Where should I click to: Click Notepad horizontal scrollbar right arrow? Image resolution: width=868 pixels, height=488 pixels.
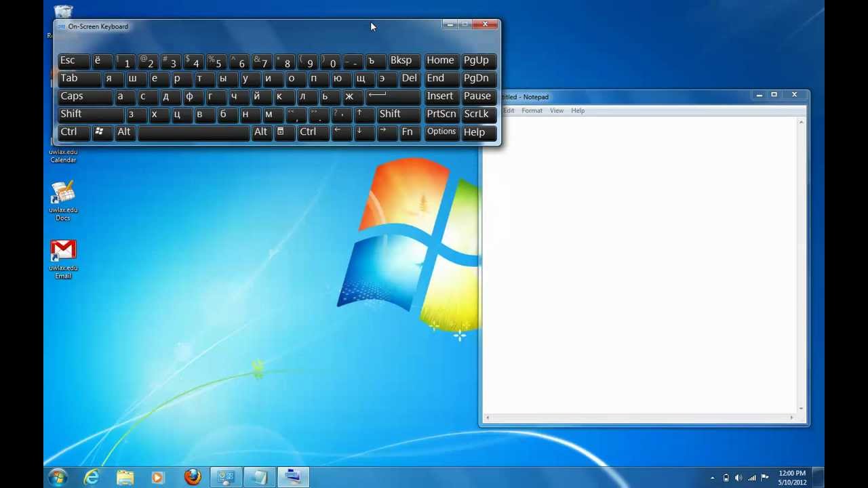click(791, 418)
